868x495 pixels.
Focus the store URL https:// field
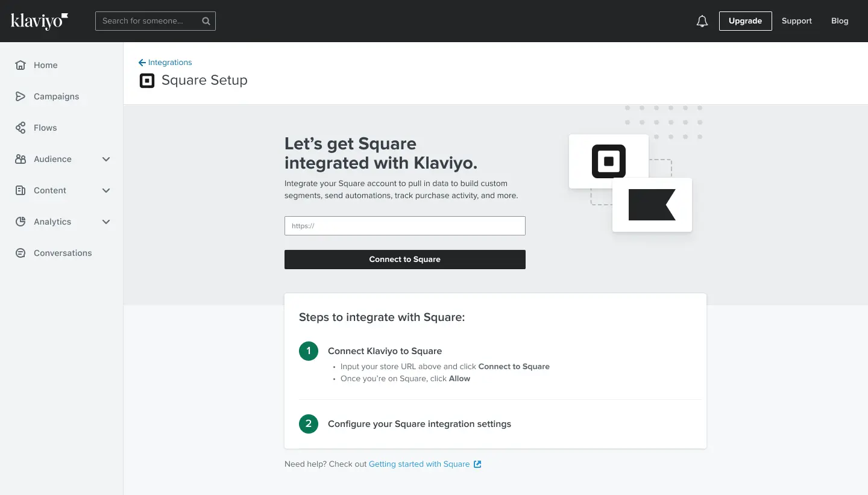404,226
